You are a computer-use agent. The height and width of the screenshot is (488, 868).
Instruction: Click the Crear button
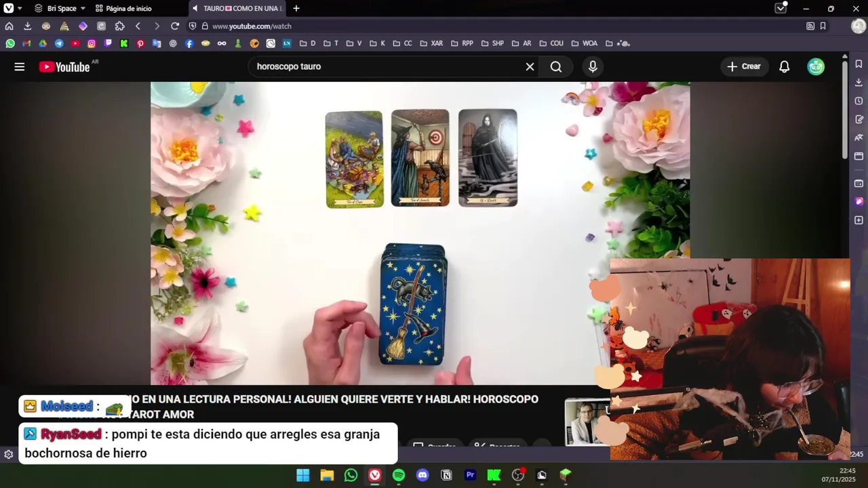(x=744, y=66)
